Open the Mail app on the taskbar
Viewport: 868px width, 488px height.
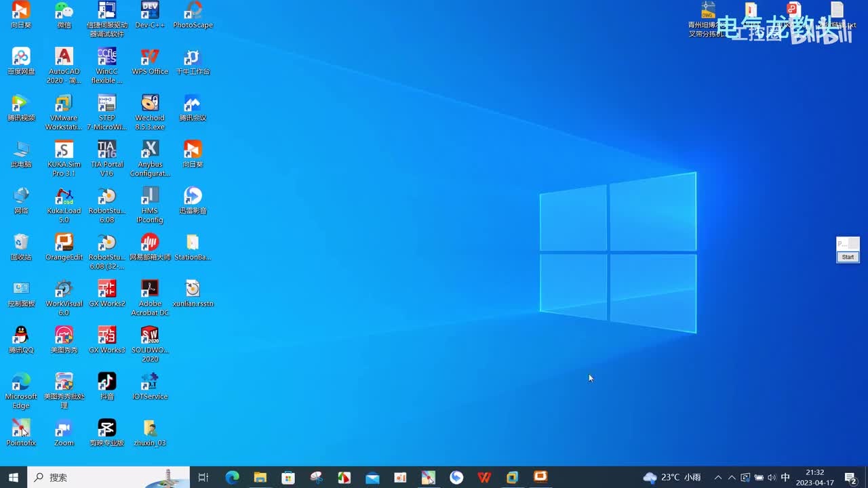[372, 477]
